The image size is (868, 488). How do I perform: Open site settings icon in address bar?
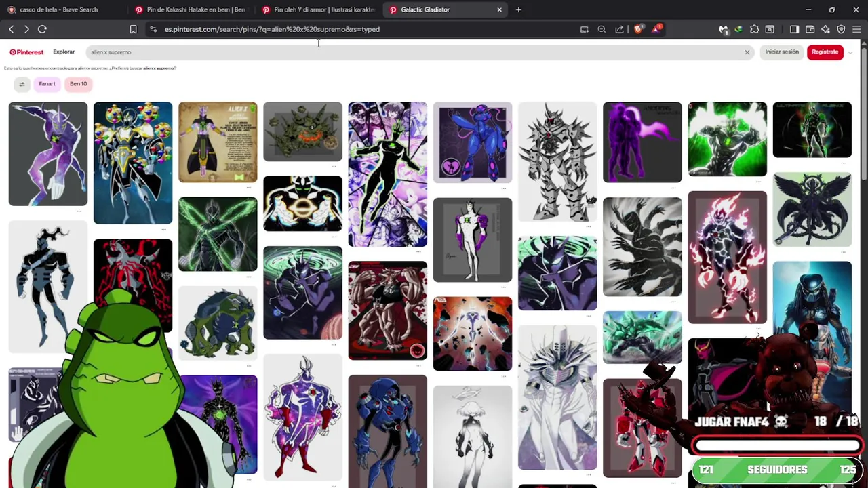(153, 29)
